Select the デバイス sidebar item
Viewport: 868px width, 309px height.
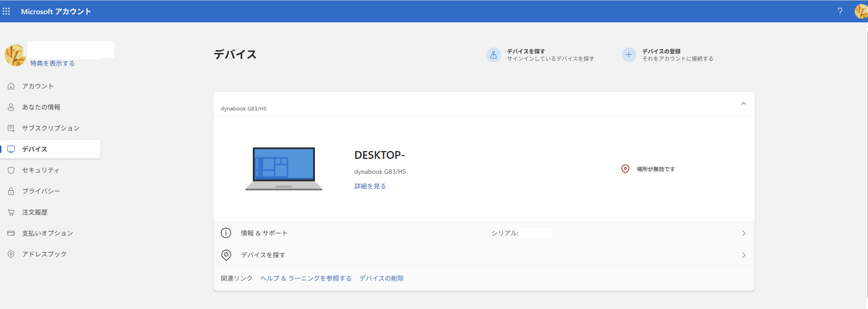point(50,149)
